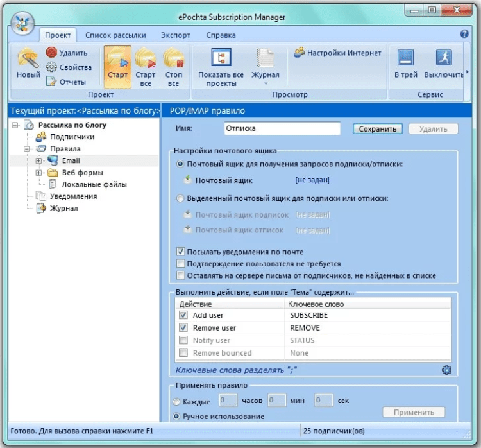Click the [не задан] mailbox link
The image size is (481, 448).
pos(312,180)
